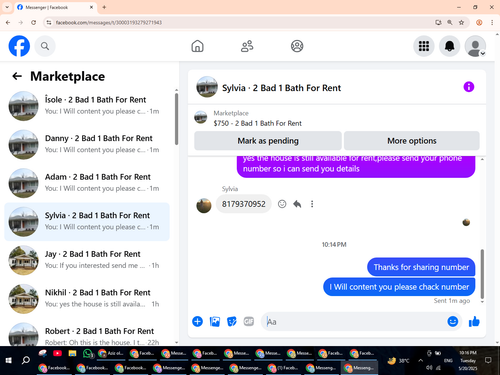This screenshot has height=375, width=500.
Task: Open the notifications bell
Action: pos(450,46)
